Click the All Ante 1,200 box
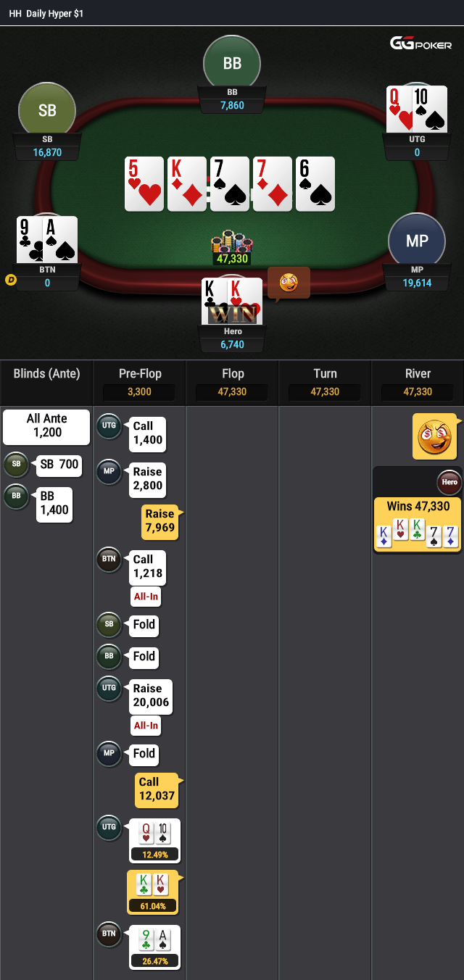Viewport: 464px width, 980px height. coord(46,427)
